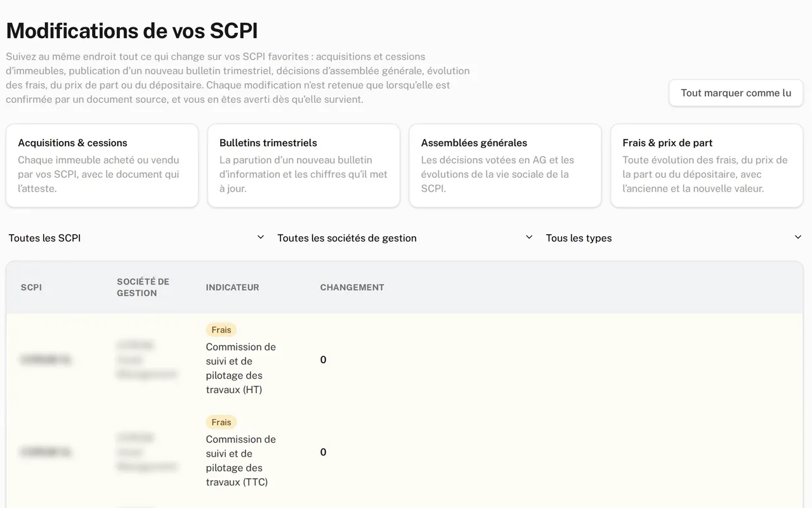
Task: Select the Bulletins trimestriels card
Action: point(304,166)
